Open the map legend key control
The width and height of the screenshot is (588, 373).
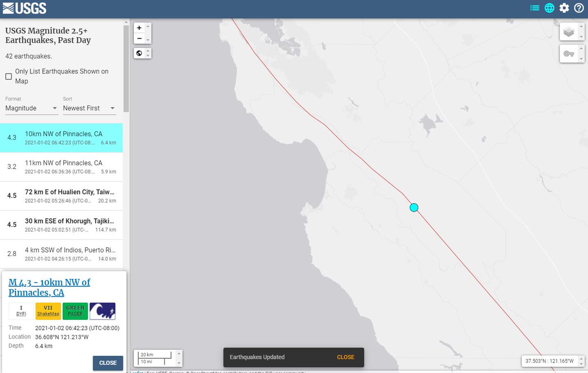coord(568,54)
